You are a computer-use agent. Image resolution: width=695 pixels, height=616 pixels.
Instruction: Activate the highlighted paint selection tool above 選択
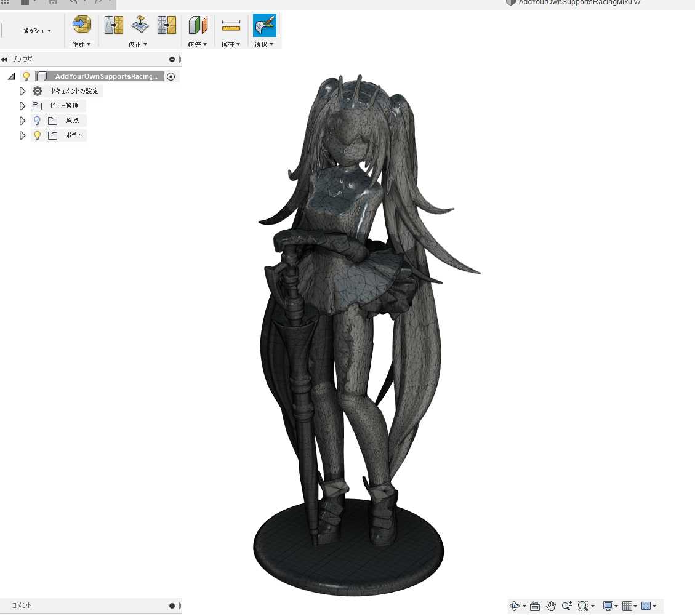(x=265, y=25)
